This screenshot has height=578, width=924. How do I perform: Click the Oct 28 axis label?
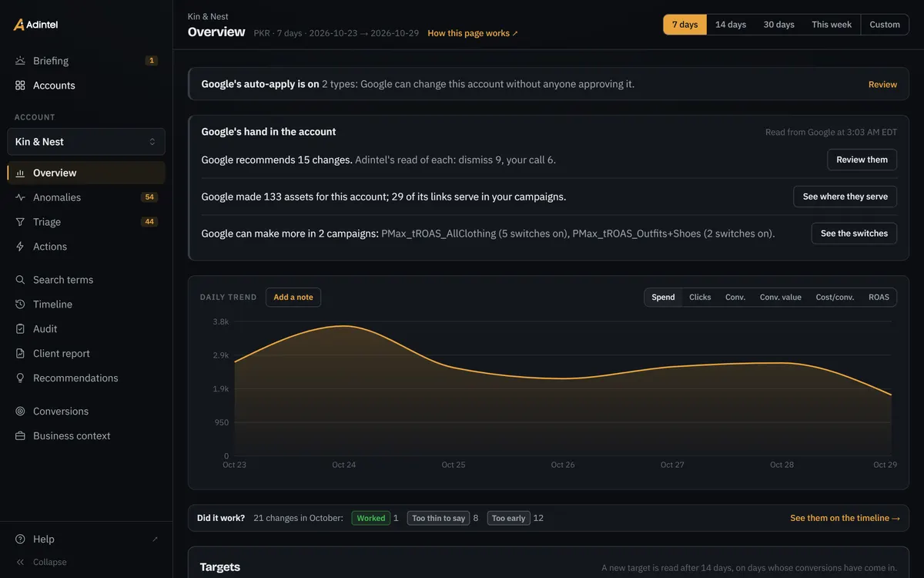click(782, 465)
